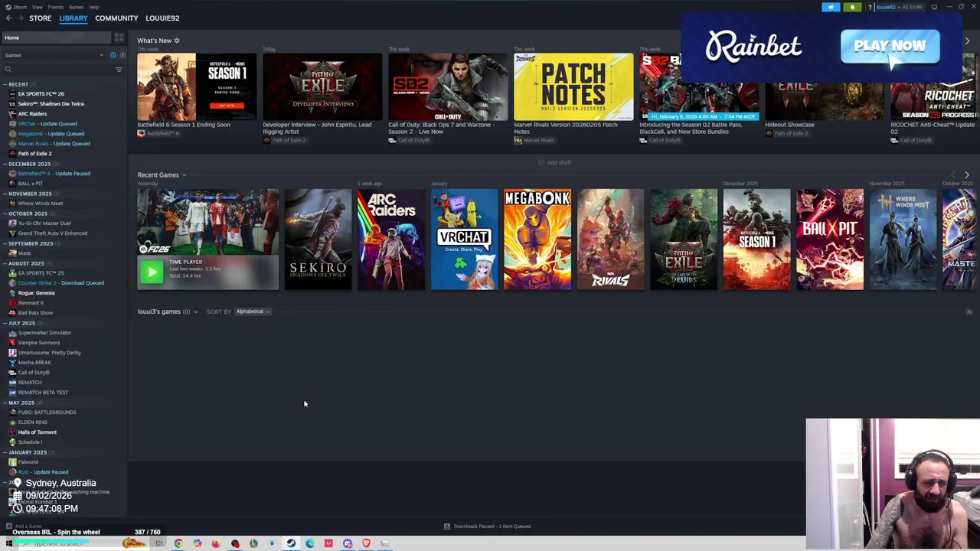Open the Friends menu
The image size is (980, 551).
56,7
